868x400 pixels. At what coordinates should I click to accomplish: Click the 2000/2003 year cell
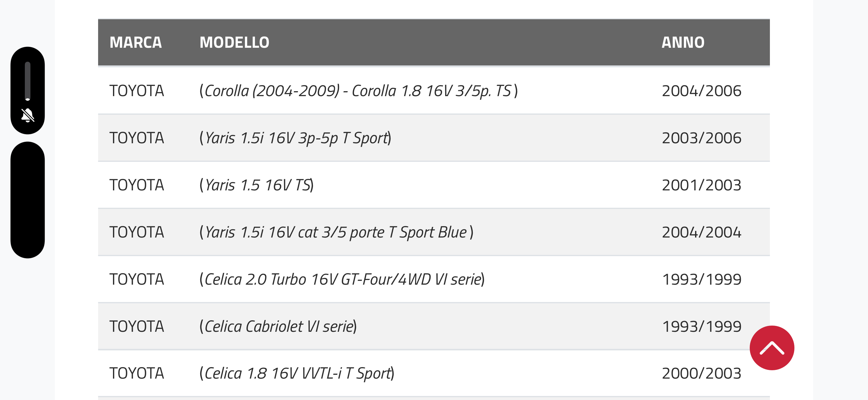click(x=702, y=373)
